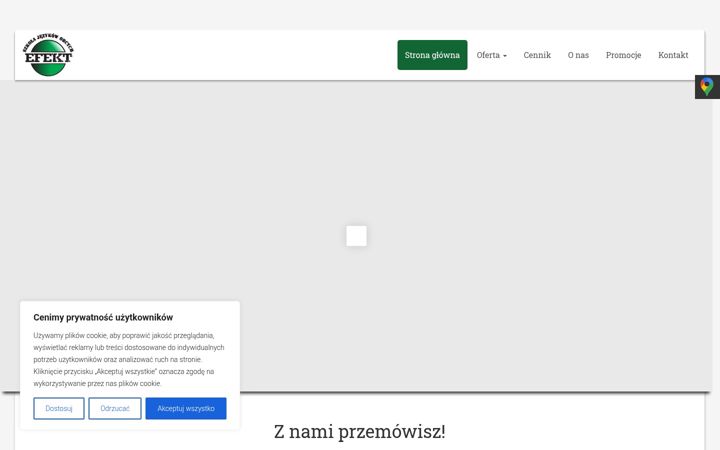Go to Strona główna
This screenshot has width=720, height=450.
point(432,55)
